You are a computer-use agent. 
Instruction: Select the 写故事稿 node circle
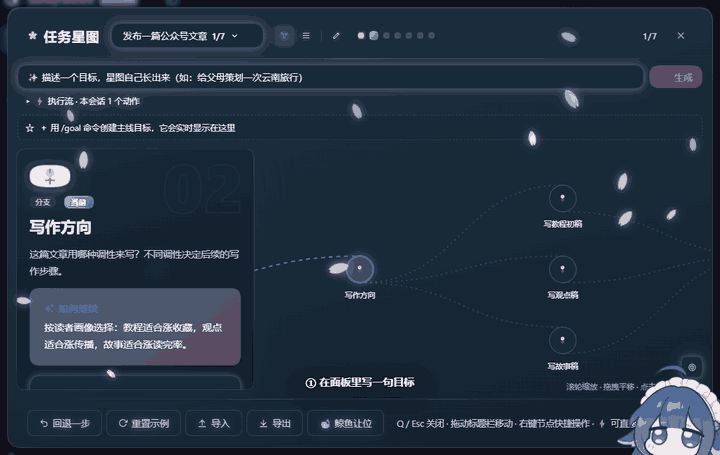(x=562, y=340)
